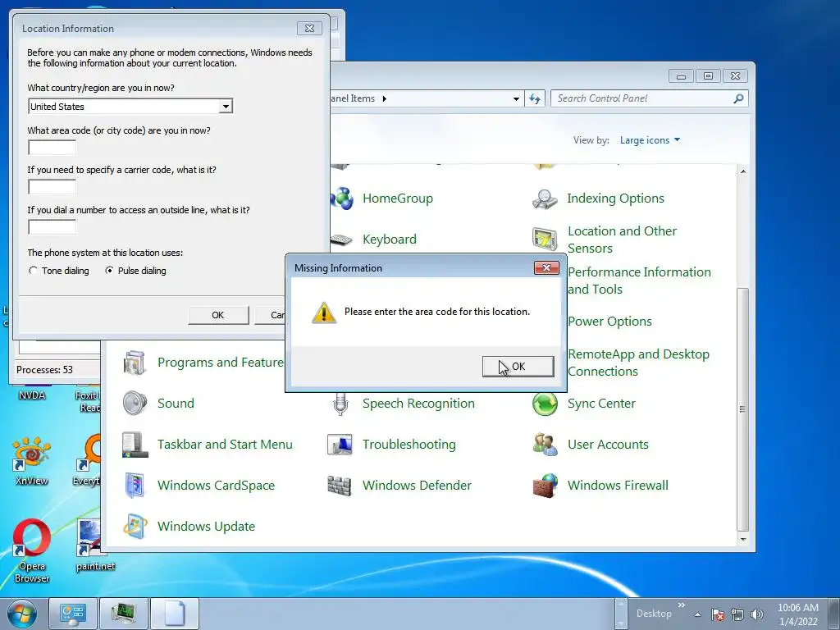Open the Taskbar and Start Menu icon
This screenshot has height=630, width=840.
click(x=135, y=444)
